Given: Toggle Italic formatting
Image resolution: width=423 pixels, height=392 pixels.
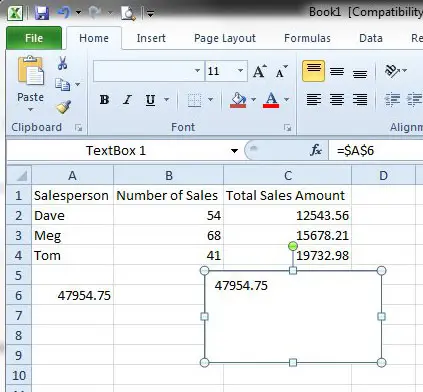Looking at the screenshot, I should [127, 99].
